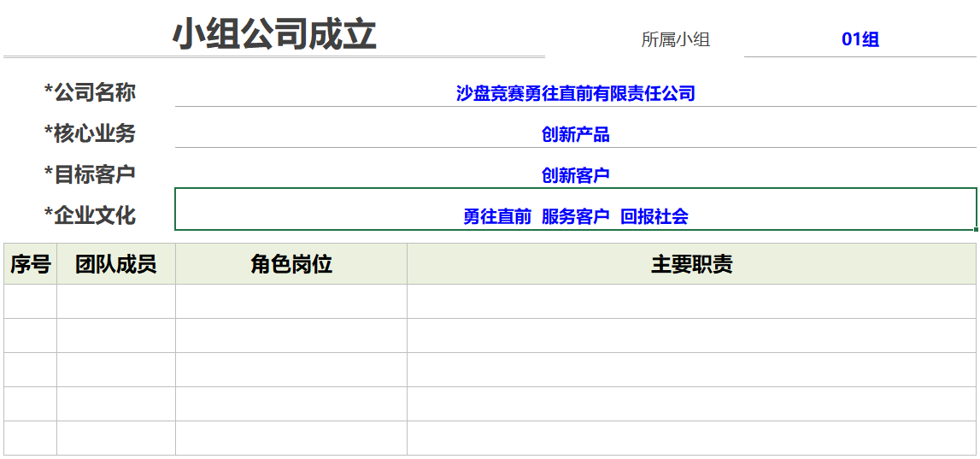This screenshot has width=980, height=459.
Task: Click the 勇往直前 服务客户 回报社会 culture field
Action: pyautogui.click(x=575, y=216)
